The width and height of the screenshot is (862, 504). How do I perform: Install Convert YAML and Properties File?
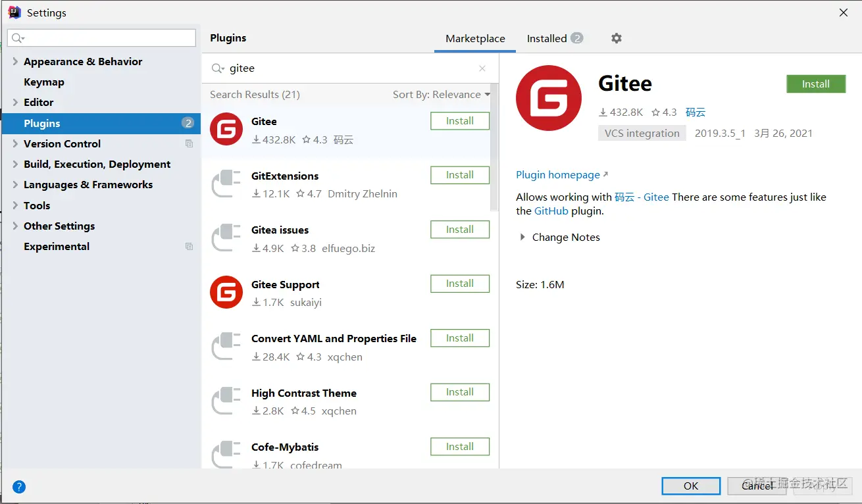click(460, 338)
